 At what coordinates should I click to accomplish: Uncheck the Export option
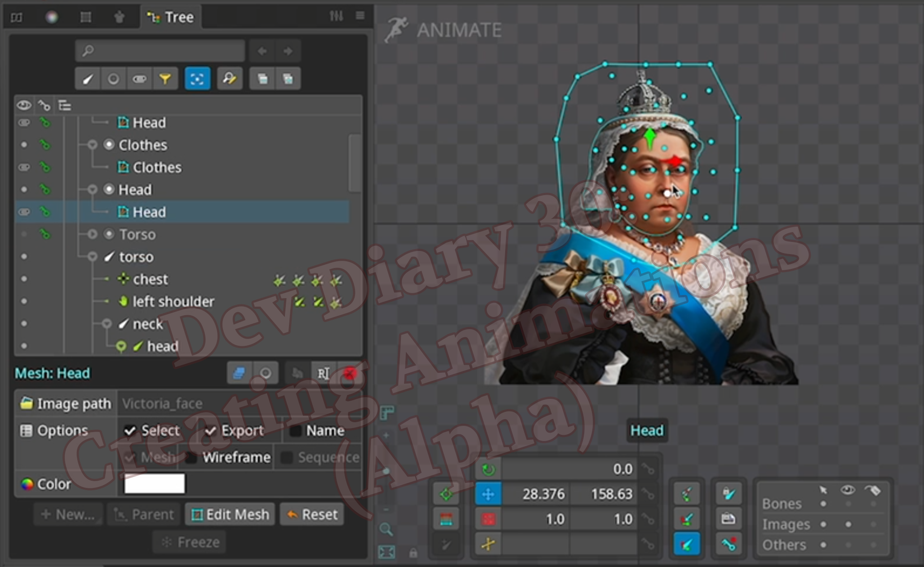[210, 431]
